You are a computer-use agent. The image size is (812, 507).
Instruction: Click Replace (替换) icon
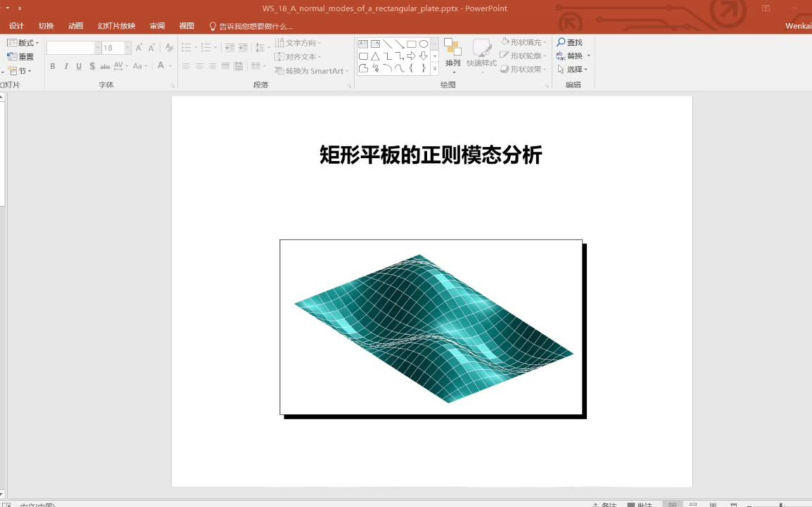tap(572, 56)
